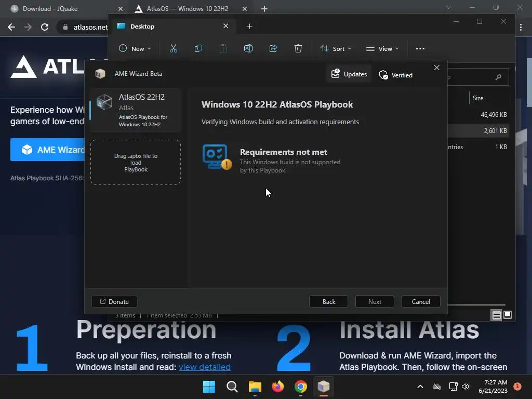
Task: Open the browser tab search chevron
Action: (x=448, y=7)
